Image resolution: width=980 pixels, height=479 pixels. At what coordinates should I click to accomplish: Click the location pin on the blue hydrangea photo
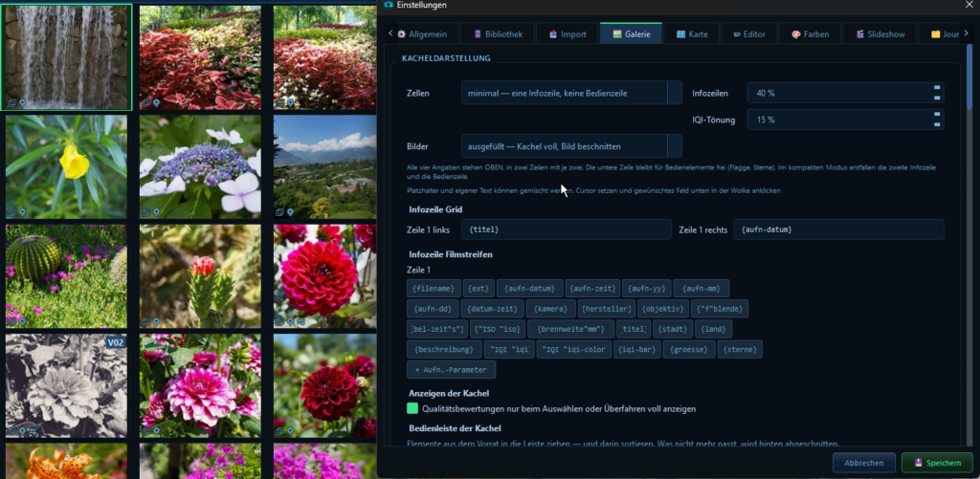(x=156, y=212)
